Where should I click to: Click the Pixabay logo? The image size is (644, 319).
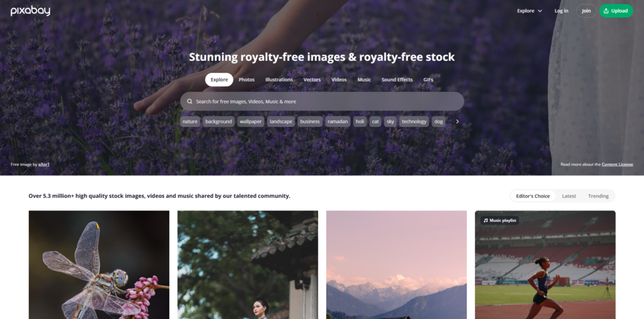click(30, 11)
